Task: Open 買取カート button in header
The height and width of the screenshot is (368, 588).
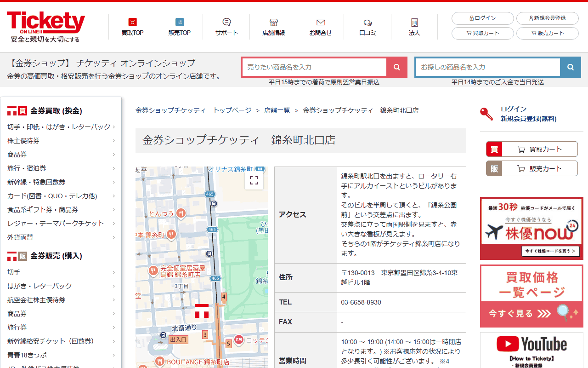Action: 483,34
